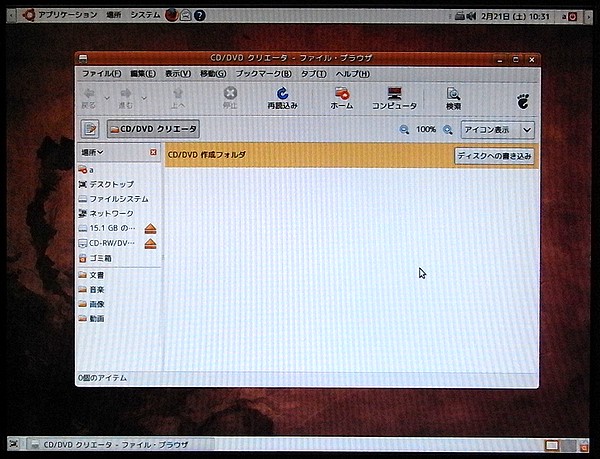
Task: Select ファイルシステム in the sidebar
Action: (119, 199)
